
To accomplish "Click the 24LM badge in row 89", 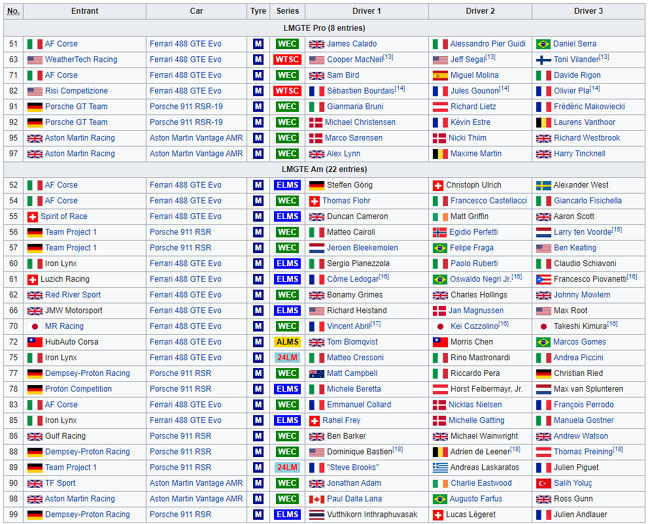I will coord(287,468).
